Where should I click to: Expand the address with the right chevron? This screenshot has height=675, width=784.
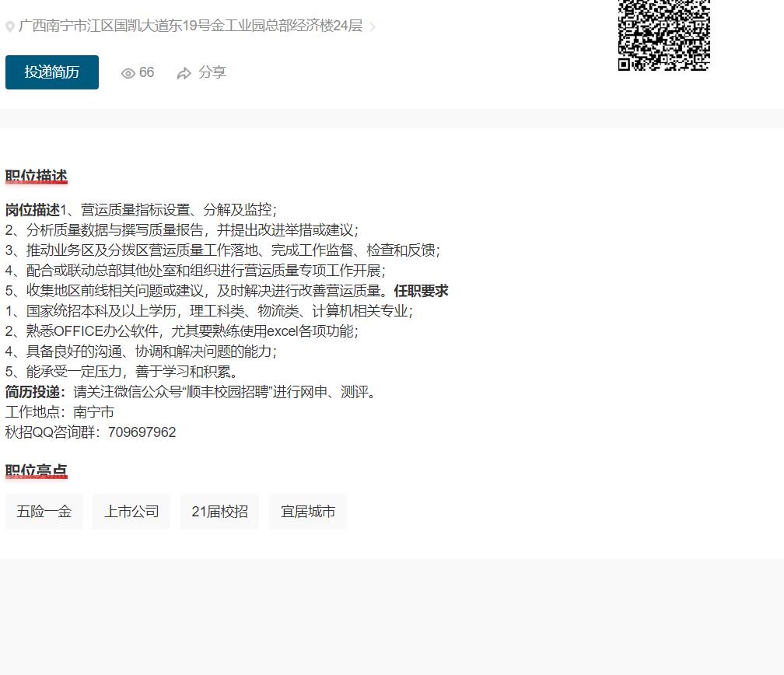373,27
